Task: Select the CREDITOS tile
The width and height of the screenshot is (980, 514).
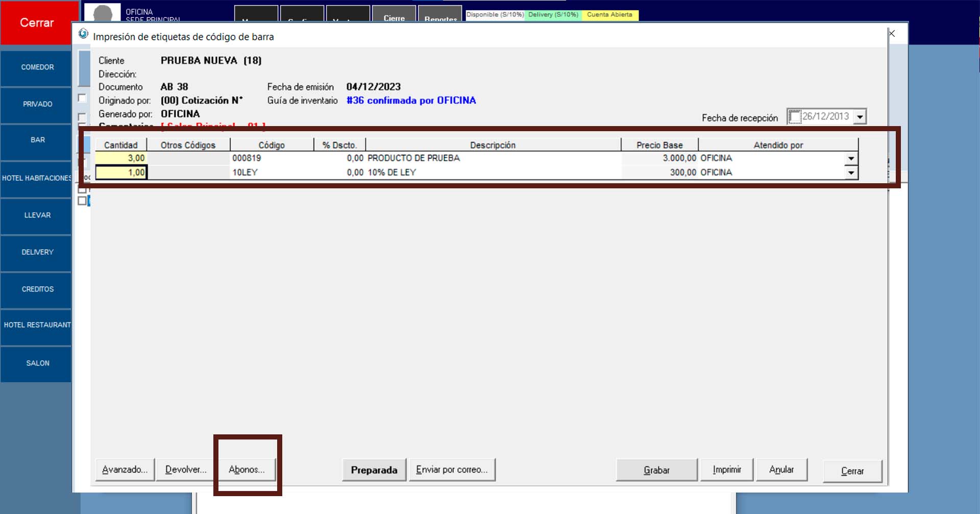Action: [x=37, y=289]
